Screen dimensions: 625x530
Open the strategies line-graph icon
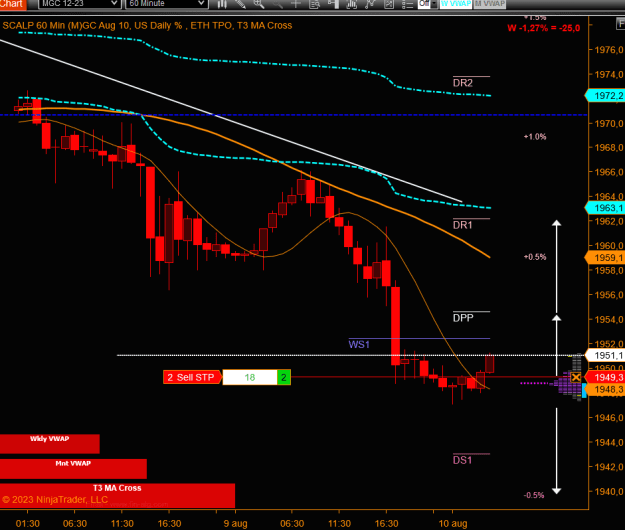click(370, 4)
